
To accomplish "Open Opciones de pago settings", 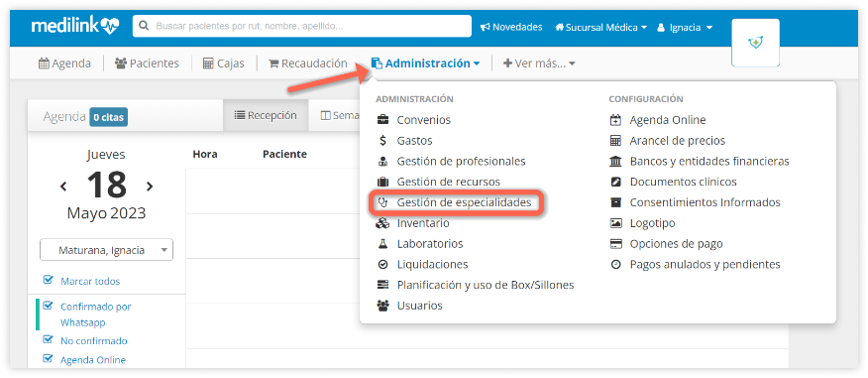I will (x=677, y=244).
